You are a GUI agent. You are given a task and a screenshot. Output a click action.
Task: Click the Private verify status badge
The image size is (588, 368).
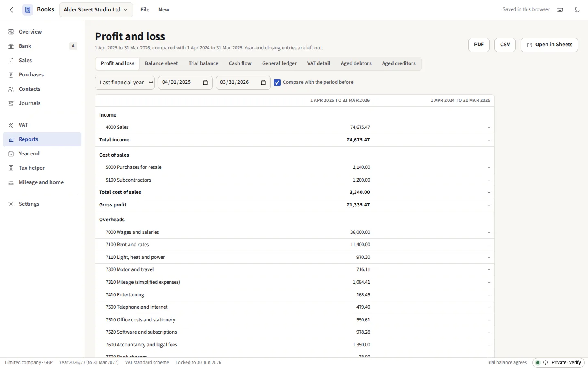point(559,363)
